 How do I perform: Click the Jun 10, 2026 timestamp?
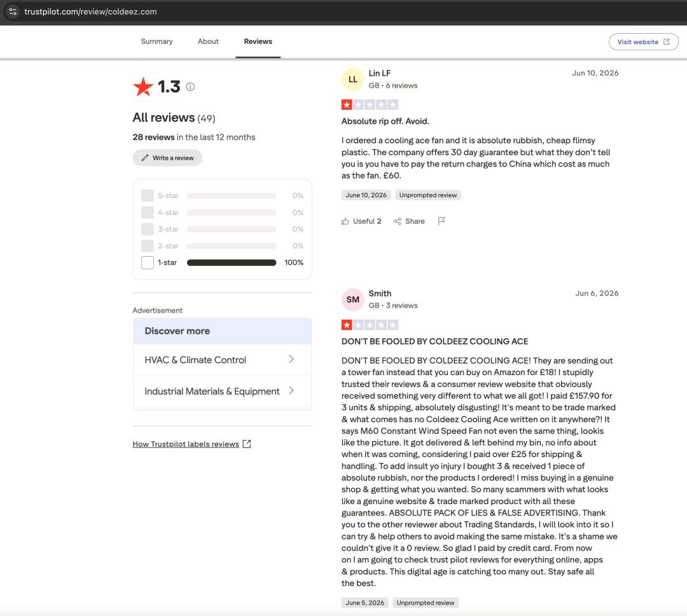[x=595, y=73]
